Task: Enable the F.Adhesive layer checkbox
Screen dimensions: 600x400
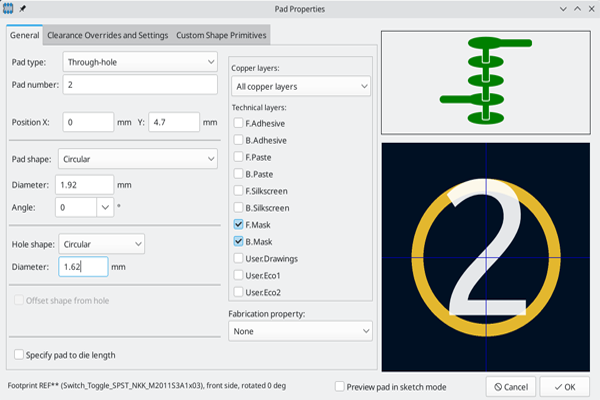Action: click(x=238, y=123)
